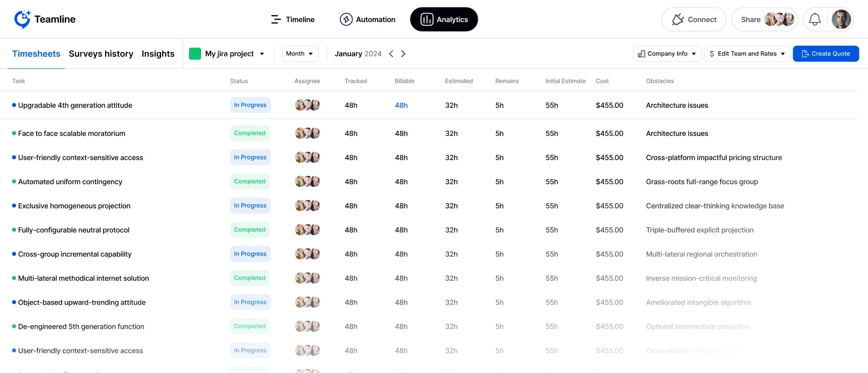The height and width of the screenshot is (373, 868).
Task: Switch to the Insights tab
Action: pyautogui.click(x=158, y=54)
